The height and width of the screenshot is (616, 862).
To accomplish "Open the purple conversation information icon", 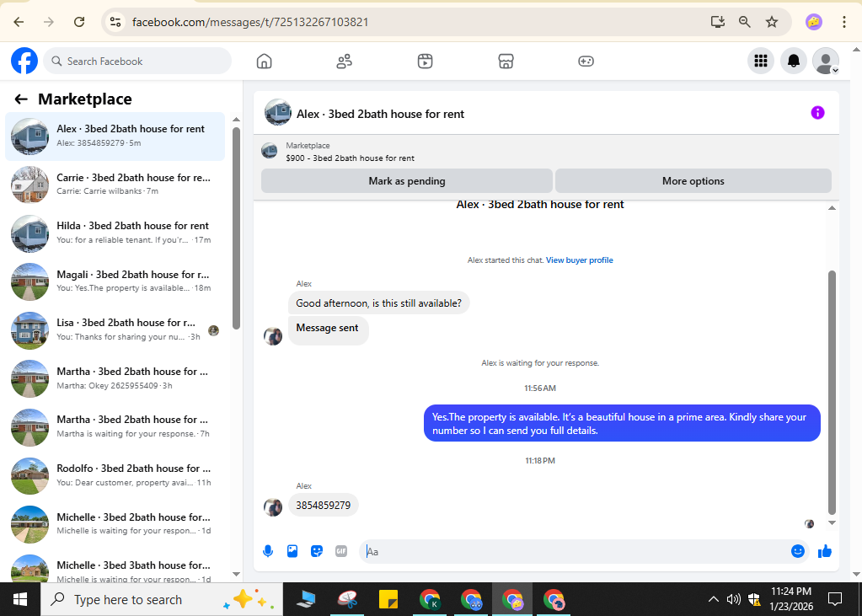I will (x=817, y=113).
